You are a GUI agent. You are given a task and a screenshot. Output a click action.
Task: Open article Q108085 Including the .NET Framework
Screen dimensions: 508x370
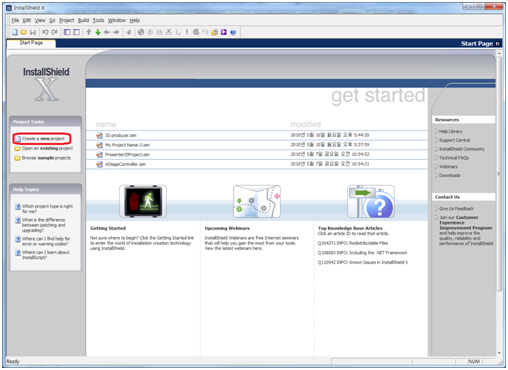(362, 253)
